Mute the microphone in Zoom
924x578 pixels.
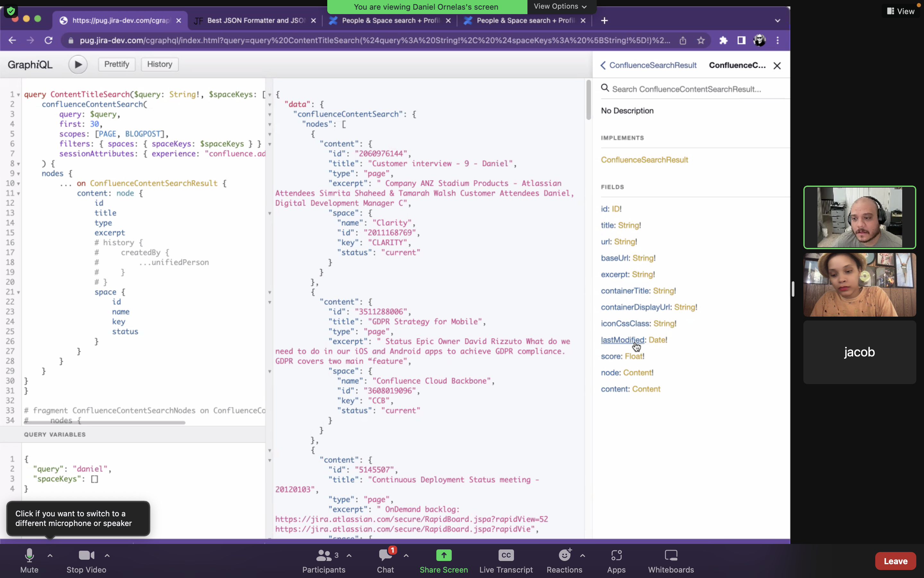point(30,561)
